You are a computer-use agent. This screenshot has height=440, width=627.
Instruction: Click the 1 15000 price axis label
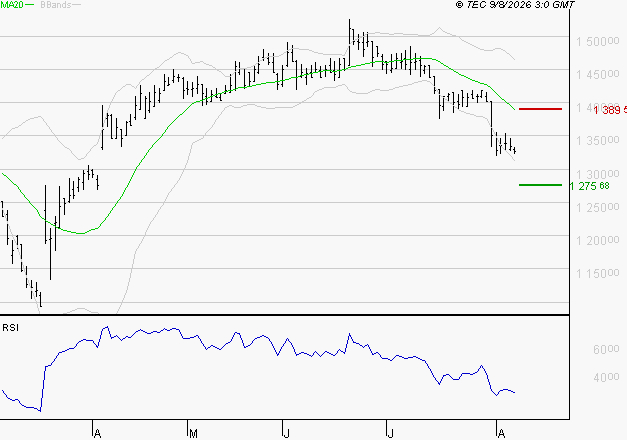pos(597,274)
